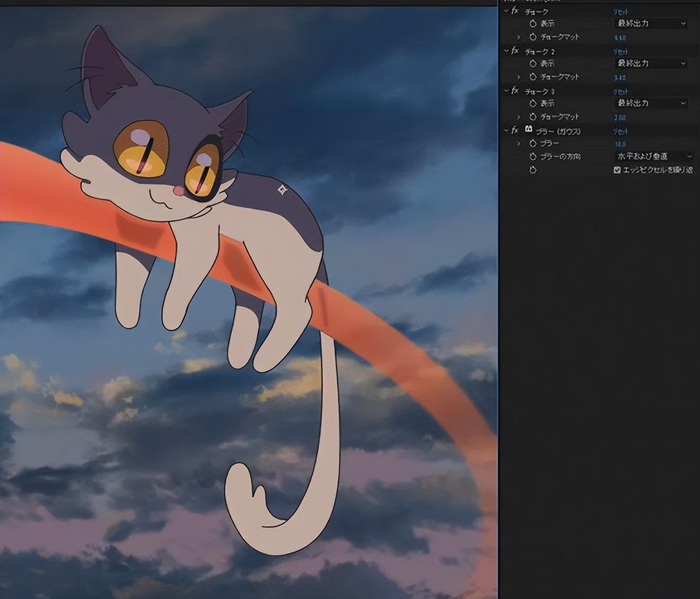The height and width of the screenshot is (599, 700).
Task: Select the チョーク 3 effect name
Action: pyautogui.click(x=539, y=92)
